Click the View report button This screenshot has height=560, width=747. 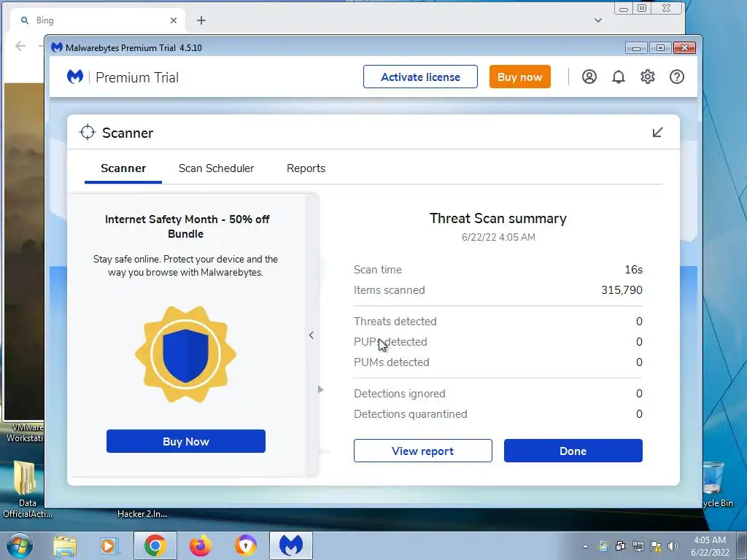coord(422,451)
